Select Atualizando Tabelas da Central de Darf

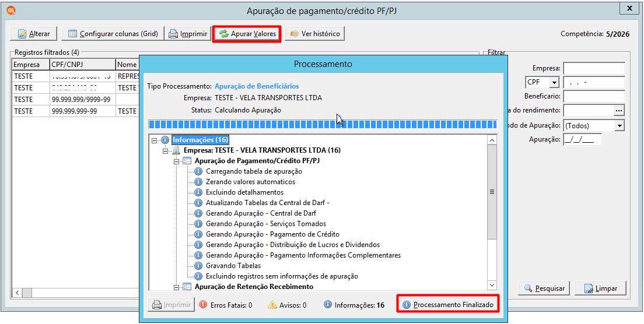pyautogui.click(x=268, y=203)
